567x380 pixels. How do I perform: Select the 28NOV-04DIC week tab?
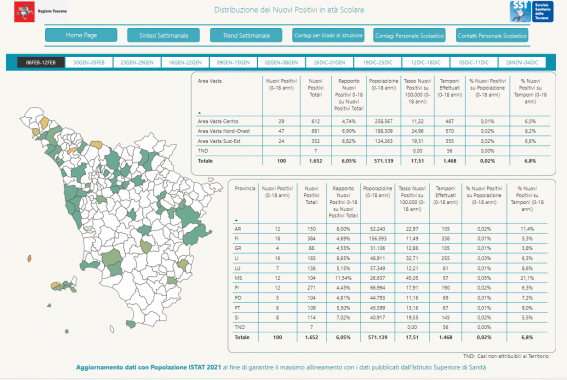coord(522,63)
